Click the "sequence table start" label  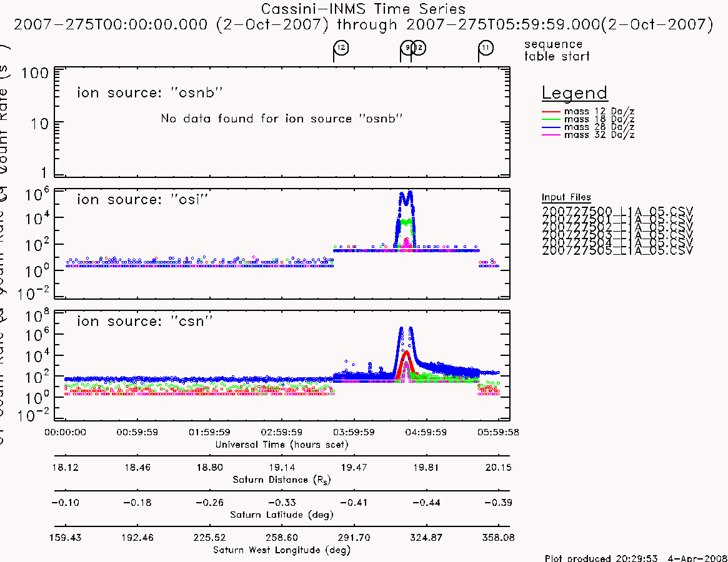click(557, 50)
